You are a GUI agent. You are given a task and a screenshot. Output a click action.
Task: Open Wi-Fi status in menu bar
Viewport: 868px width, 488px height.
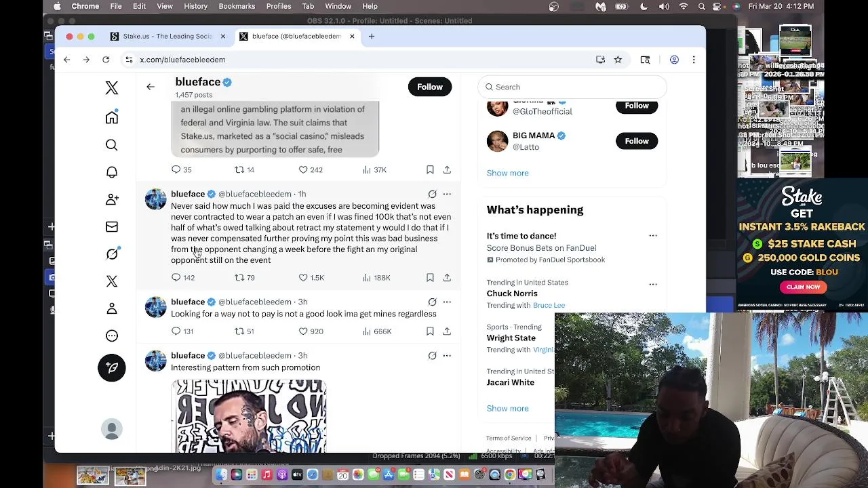[684, 6]
